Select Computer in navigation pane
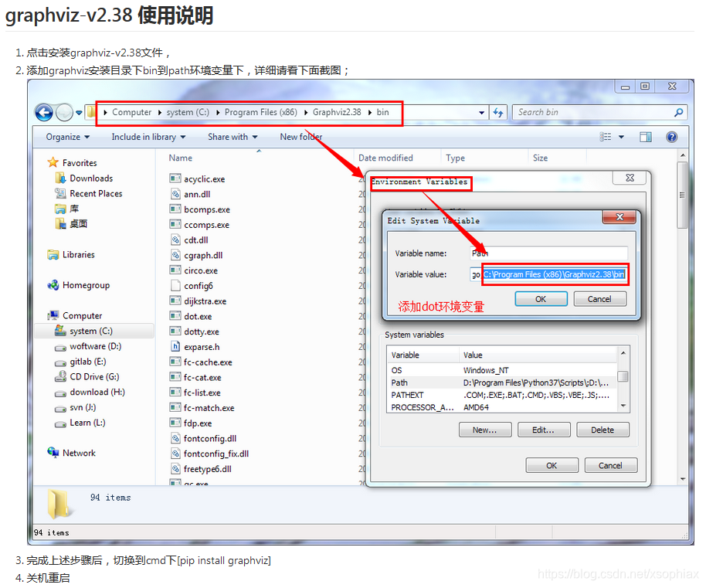The height and width of the screenshot is (588, 706). tap(75, 315)
